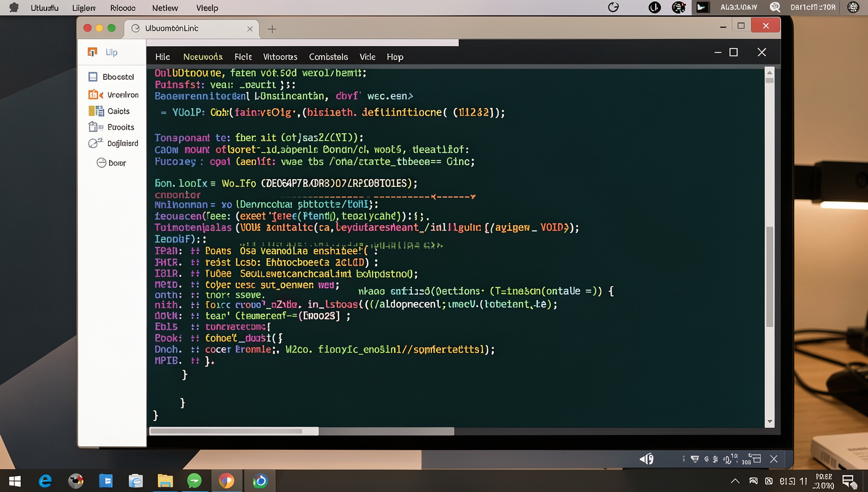Open the round gray bird-logo taskbar app

(76, 481)
